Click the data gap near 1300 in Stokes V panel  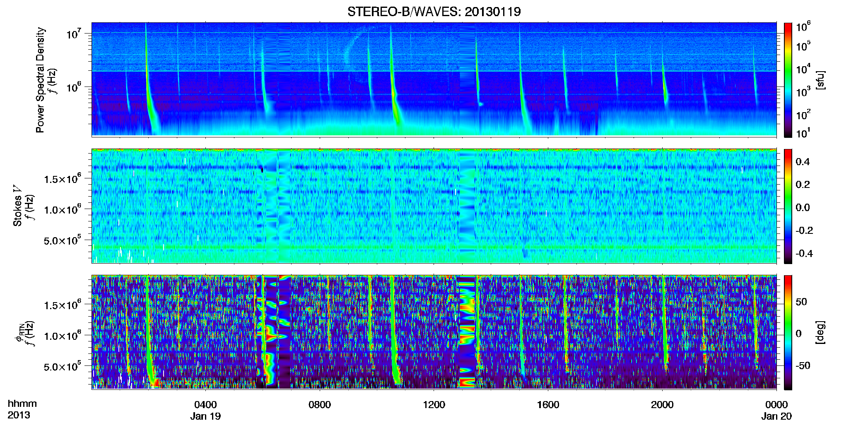point(467,206)
